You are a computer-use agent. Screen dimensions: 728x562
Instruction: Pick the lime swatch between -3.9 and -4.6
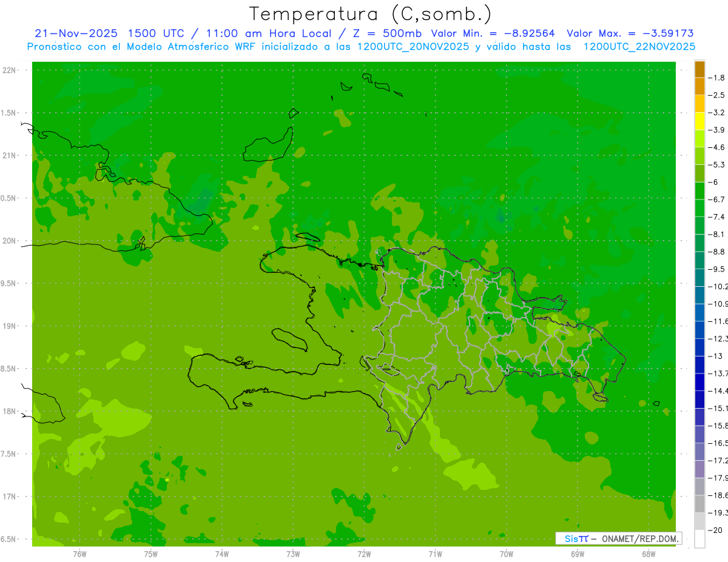[699, 139]
